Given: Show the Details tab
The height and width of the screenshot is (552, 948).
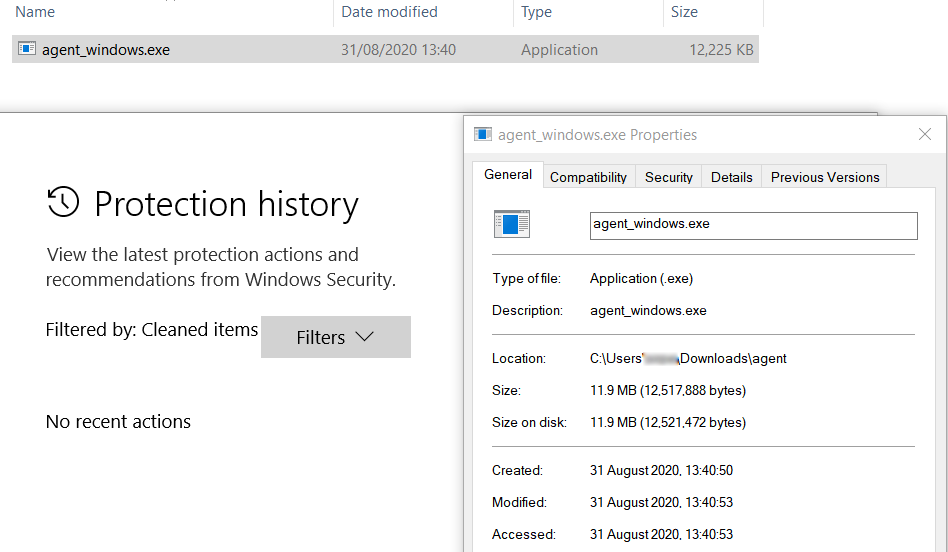Looking at the screenshot, I should point(731,177).
